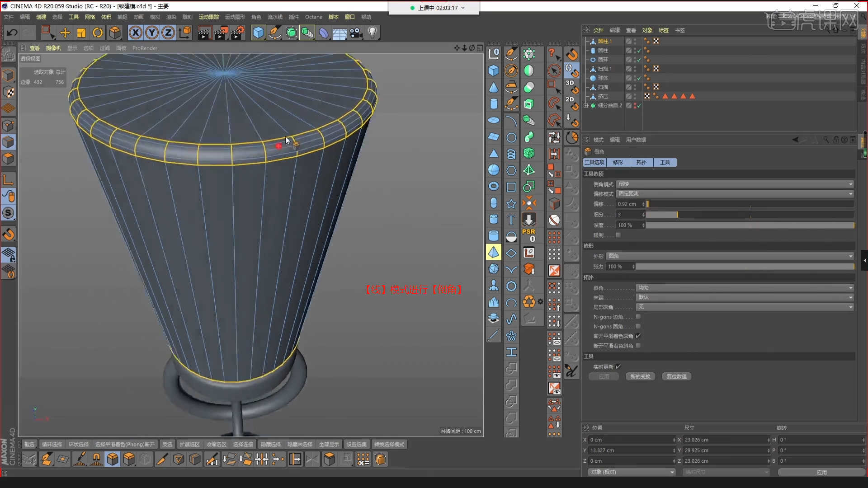Adjust the 偏移 offset slider
The height and width of the screenshot is (488, 868).
[x=750, y=204]
